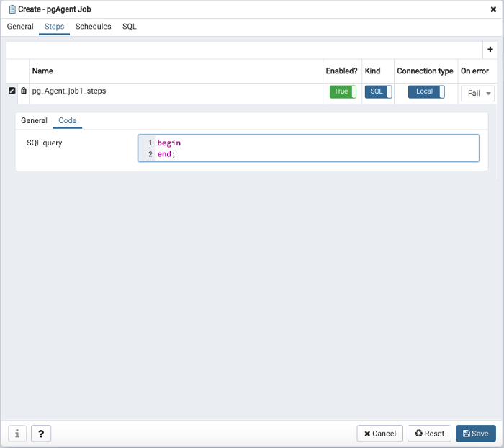Click the Enabled? column header
The image size is (504, 448).
pos(342,71)
